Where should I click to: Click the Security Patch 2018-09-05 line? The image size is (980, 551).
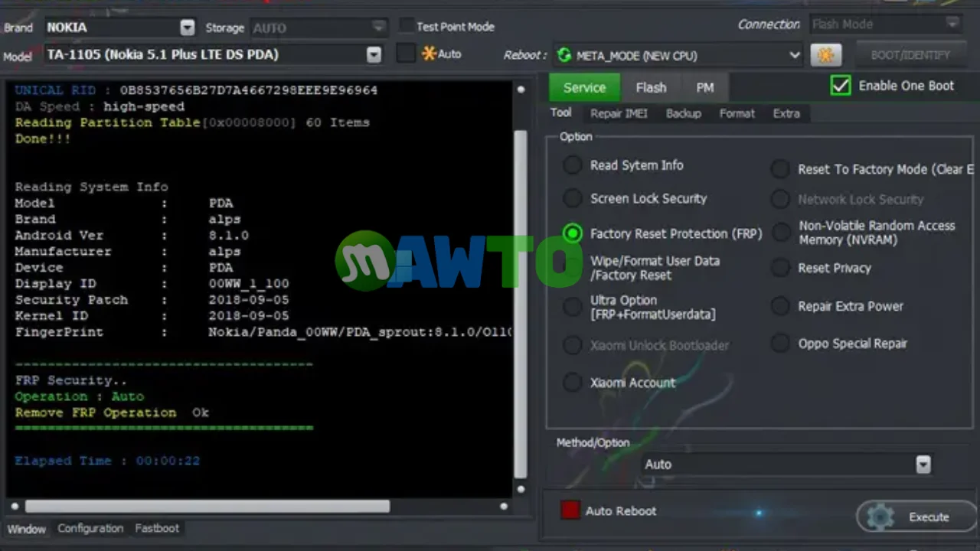pyautogui.click(x=152, y=300)
